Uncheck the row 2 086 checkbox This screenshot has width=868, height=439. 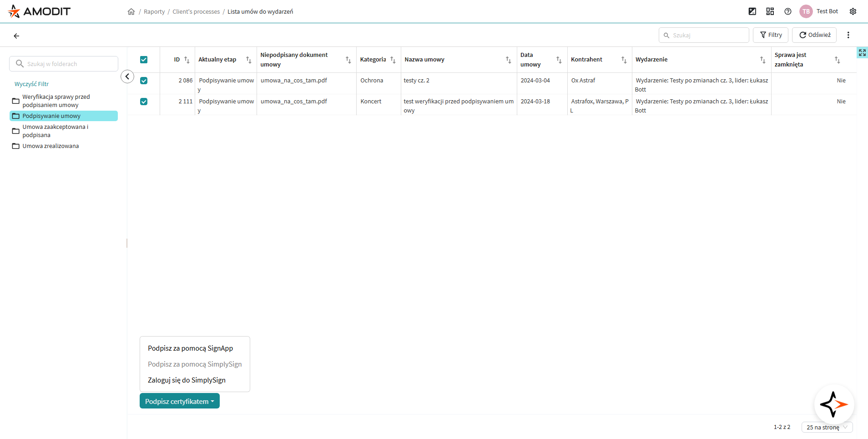pos(144,81)
